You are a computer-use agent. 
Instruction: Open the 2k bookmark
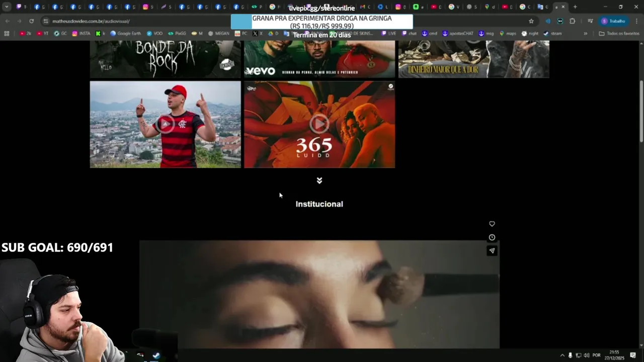25,33
